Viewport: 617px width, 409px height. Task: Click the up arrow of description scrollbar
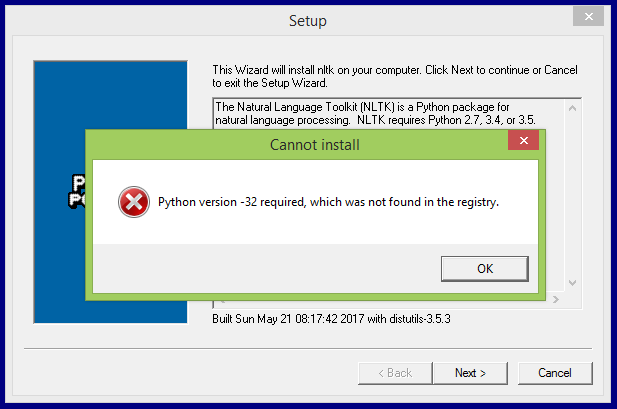(x=573, y=108)
